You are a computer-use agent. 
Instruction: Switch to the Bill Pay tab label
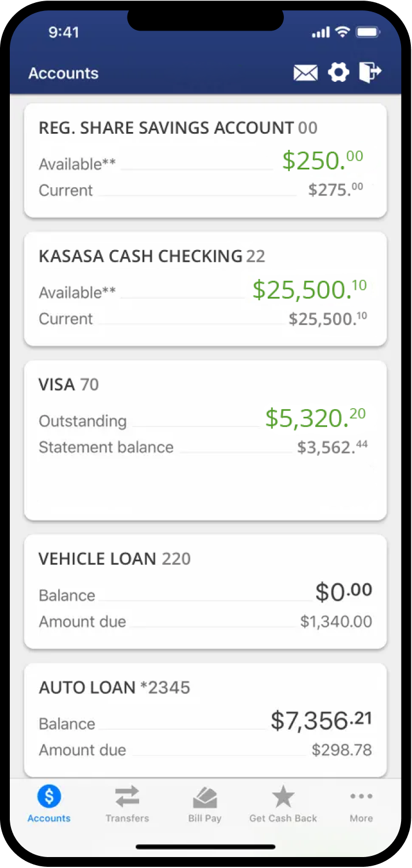pyautogui.click(x=205, y=818)
